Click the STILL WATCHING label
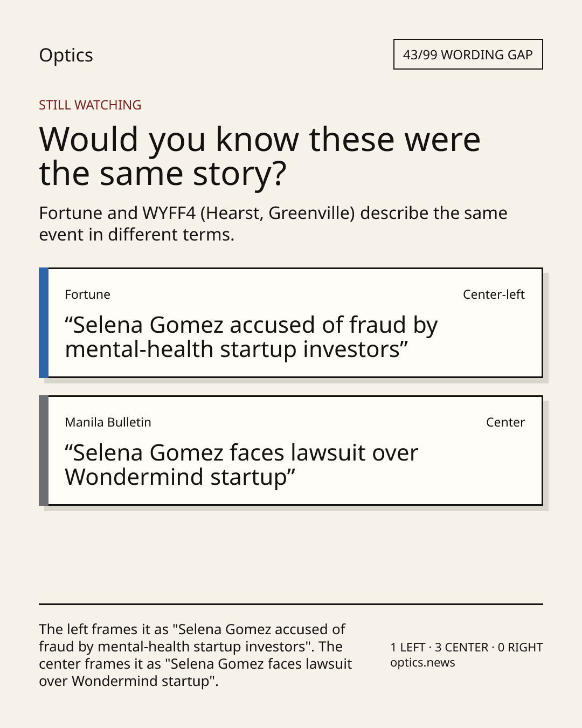582x728 pixels. [90, 105]
